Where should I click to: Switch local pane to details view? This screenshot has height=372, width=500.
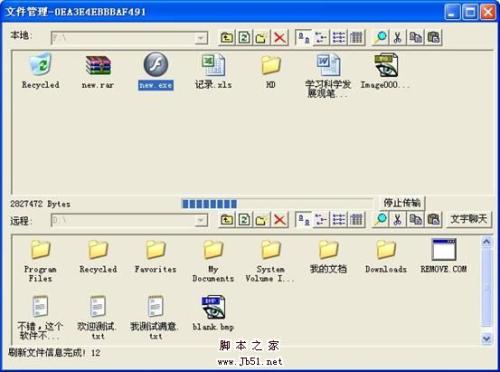pyautogui.click(x=356, y=38)
